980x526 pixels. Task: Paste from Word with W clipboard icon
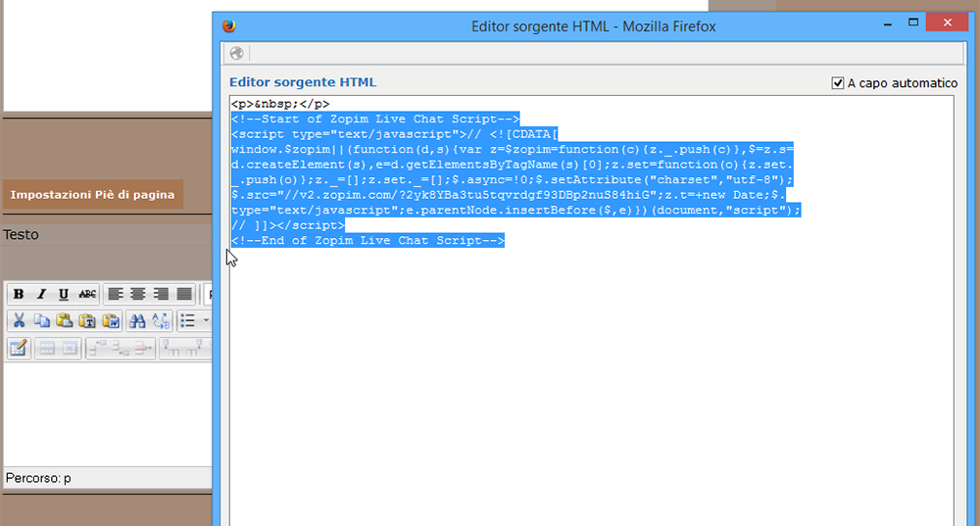click(111, 321)
